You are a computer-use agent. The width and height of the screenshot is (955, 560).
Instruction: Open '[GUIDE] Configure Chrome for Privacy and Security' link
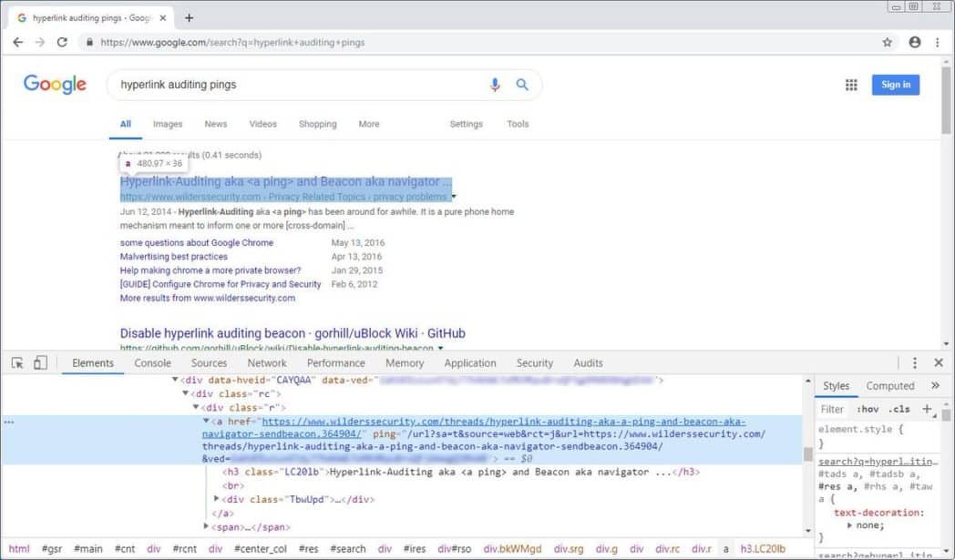(221, 284)
